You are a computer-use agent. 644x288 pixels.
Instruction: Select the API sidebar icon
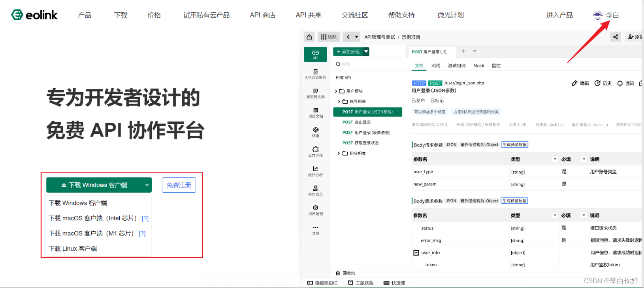(x=315, y=55)
